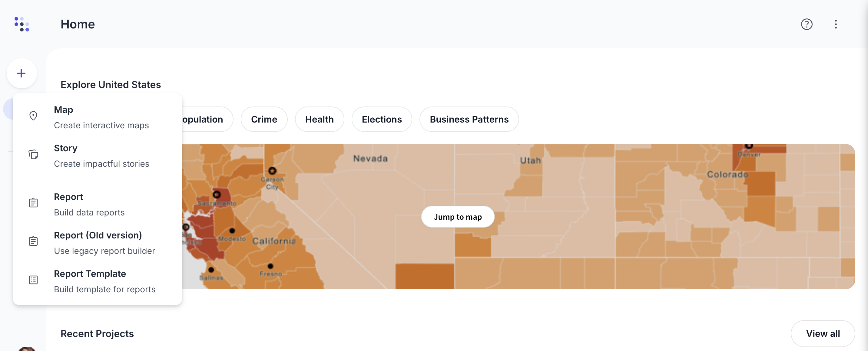Switch to the Health topic
This screenshot has height=351, width=868.
(319, 120)
